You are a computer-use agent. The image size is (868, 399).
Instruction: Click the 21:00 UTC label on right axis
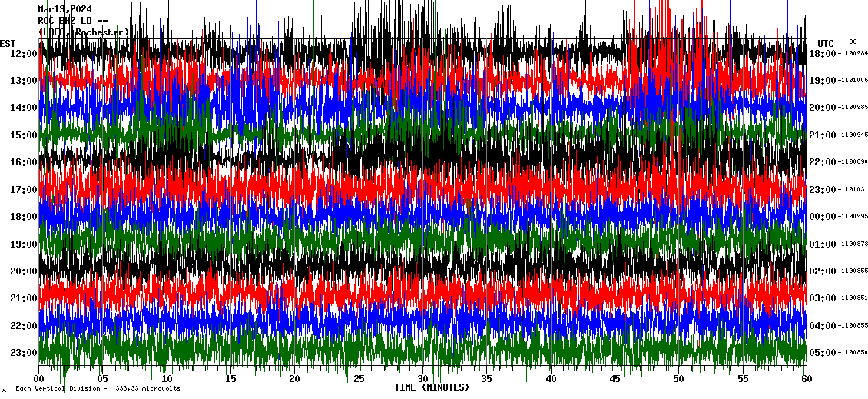click(822, 135)
